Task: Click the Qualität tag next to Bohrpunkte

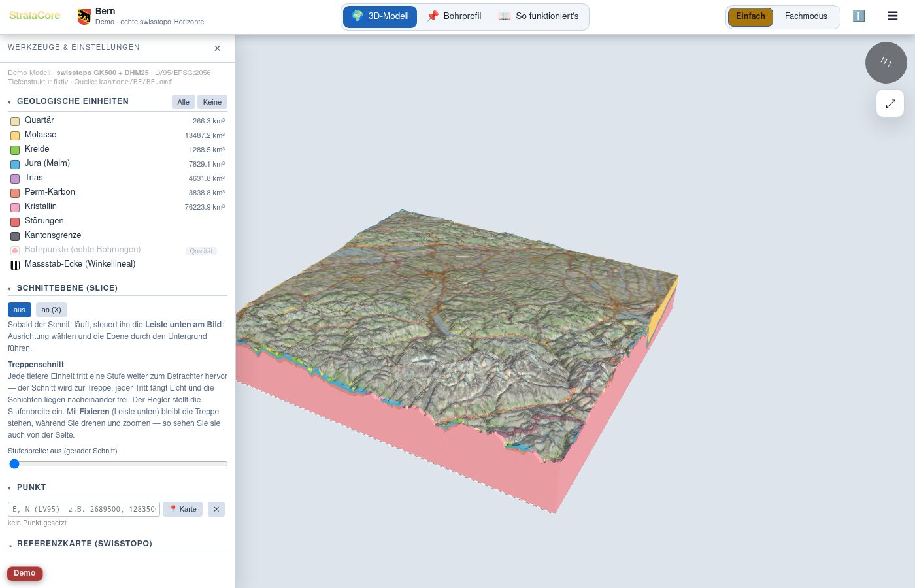Action: coord(201,251)
